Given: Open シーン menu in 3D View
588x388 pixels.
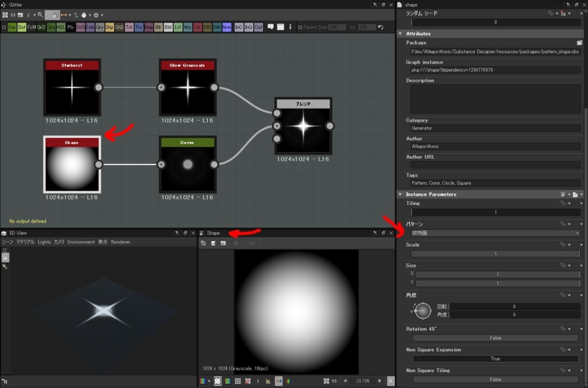Looking at the screenshot, I should coord(7,242).
